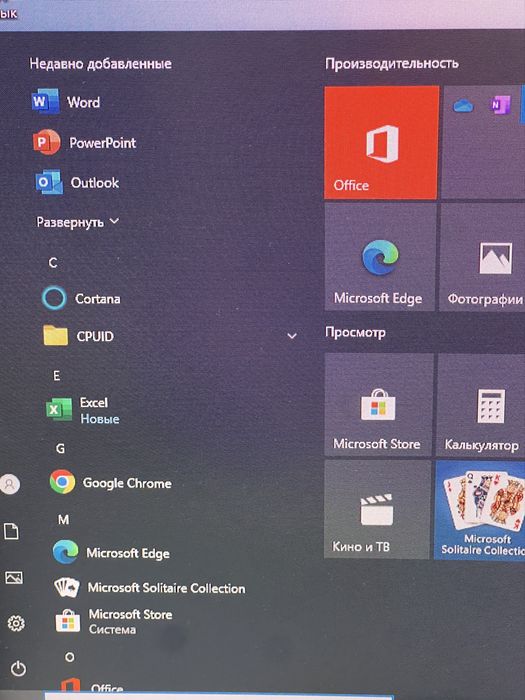Click the Недавно добавленные heading
Viewport: 525px width, 700px height.
click(100, 63)
